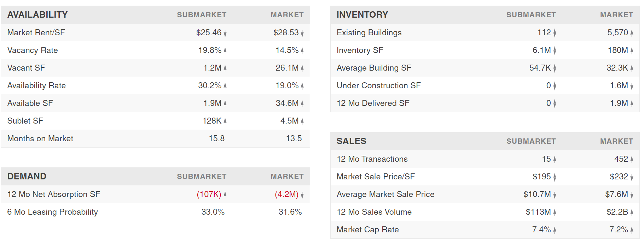
Task: Click the down arrow next to 1.6M under construction
Action: [632, 86]
